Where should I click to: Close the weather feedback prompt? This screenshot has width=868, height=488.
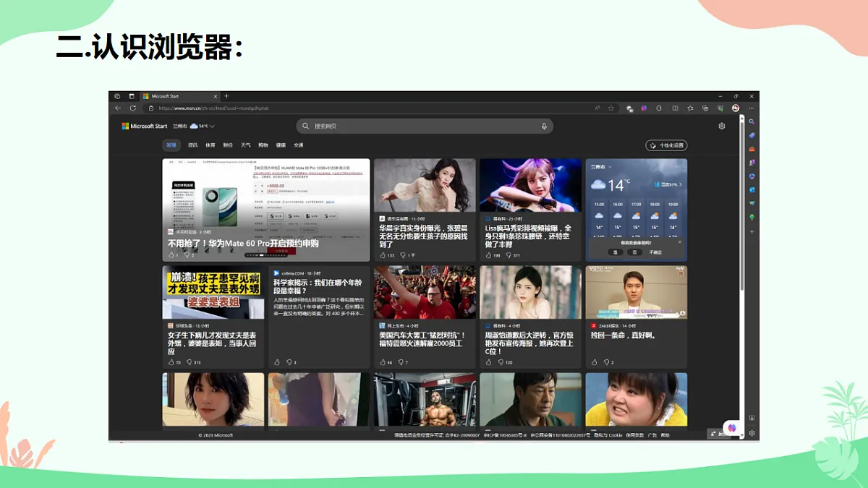[x=680, y=242]
